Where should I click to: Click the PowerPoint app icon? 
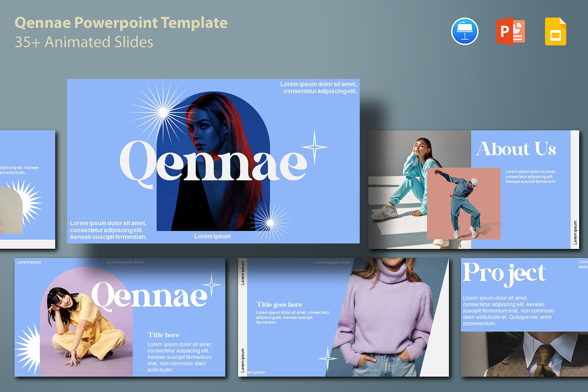pyautogui.click(x=511, y=31)
